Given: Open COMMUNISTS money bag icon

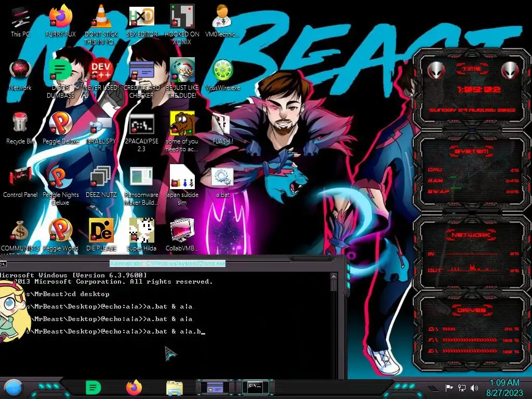Looking at the screenshot, I should [20, 236].
